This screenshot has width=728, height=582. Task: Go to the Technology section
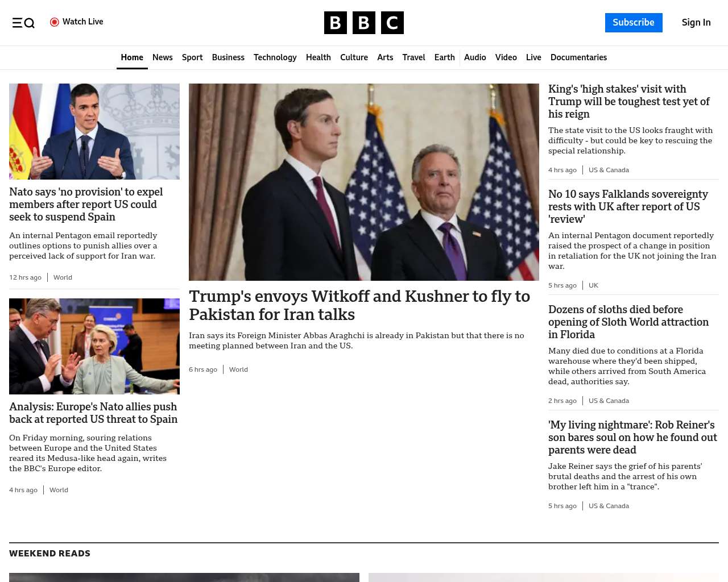click(275, 57)
